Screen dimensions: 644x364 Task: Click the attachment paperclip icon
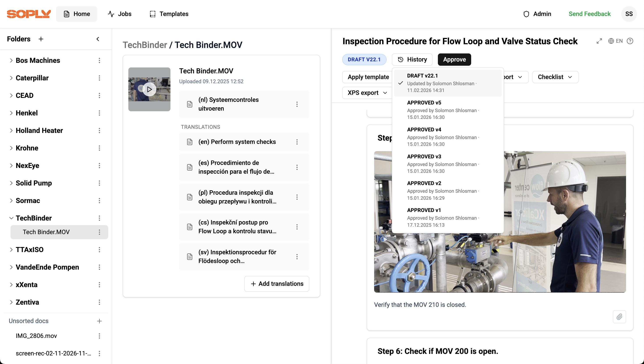point(619,317)
